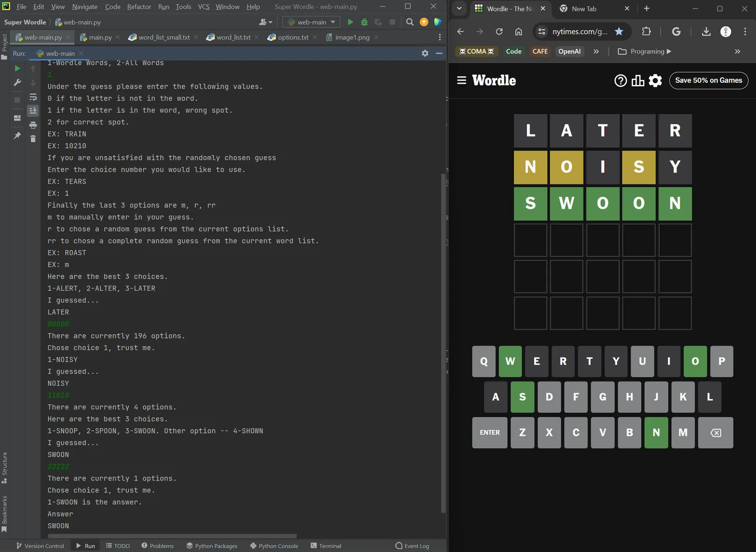Open Event Log in status bar
756x552 pixels.
[x=412, y=546]
